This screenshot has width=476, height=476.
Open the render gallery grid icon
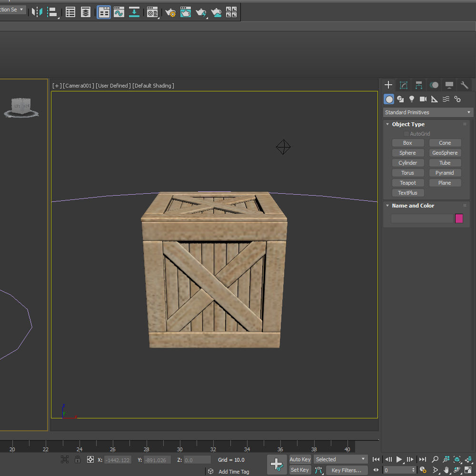coord(231,12)
